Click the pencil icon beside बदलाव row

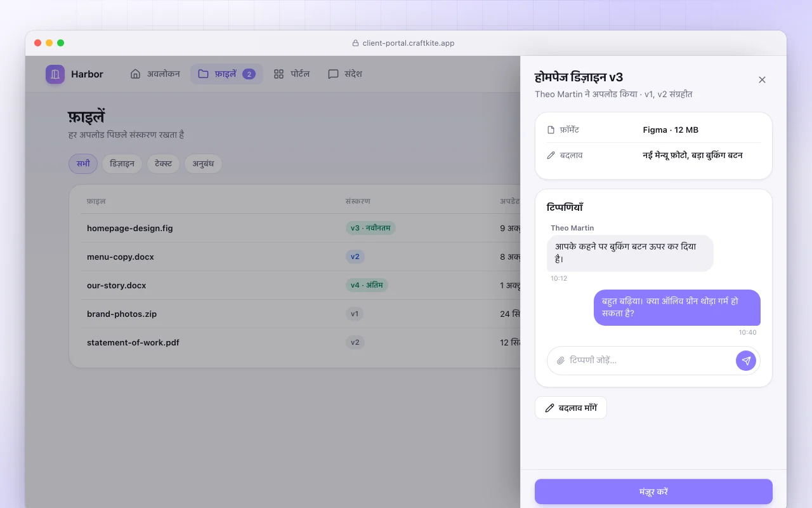point(551,156)
